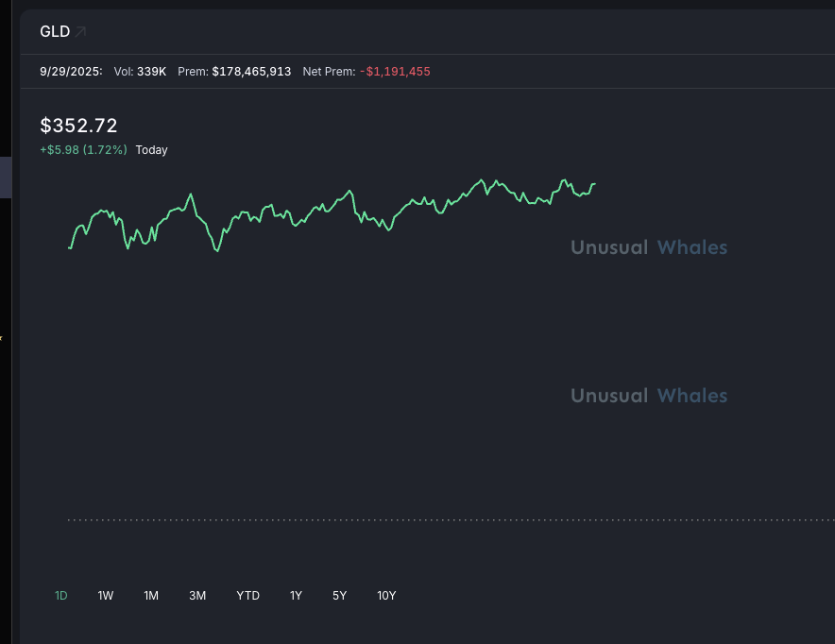Select the 10Y time range
835x644 pixels.
tap(386, 596)
